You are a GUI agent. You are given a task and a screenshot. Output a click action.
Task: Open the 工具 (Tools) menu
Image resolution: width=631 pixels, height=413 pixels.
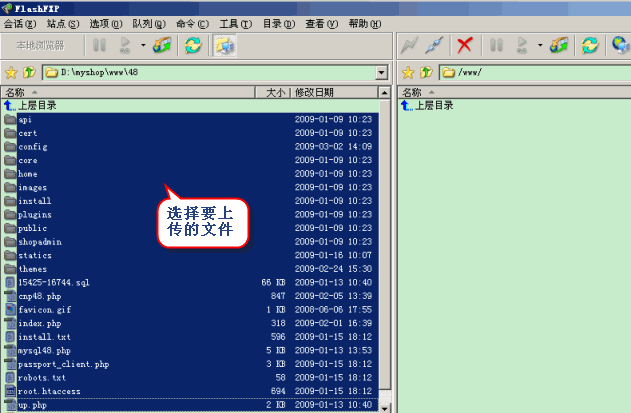tap(235, 23)
